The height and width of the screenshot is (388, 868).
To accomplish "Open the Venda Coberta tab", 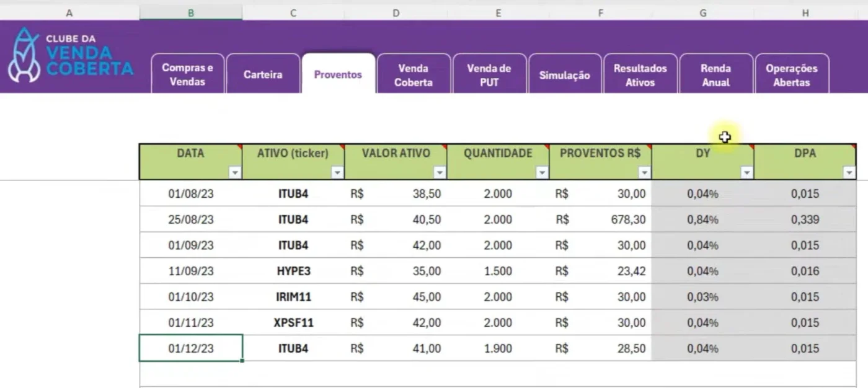I will pyautogui.click(x=414, y=74).
